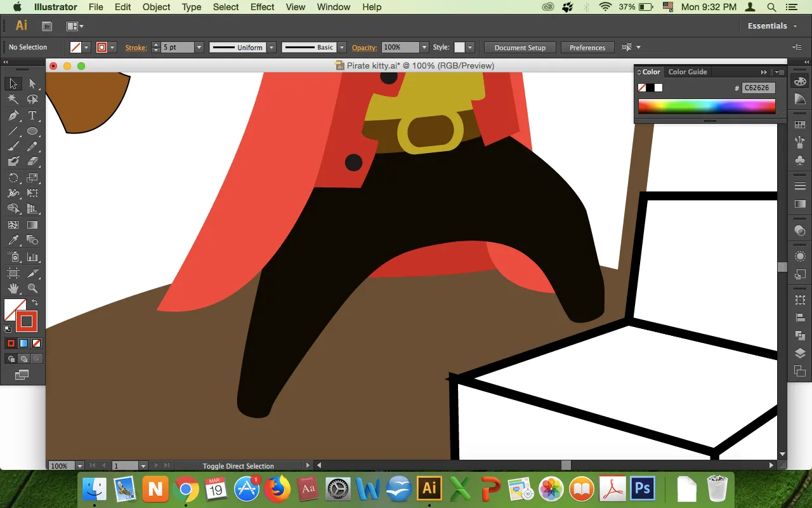812x508 pixels.
Task: Set paint mode to Gradient
Action: (23, 344)
